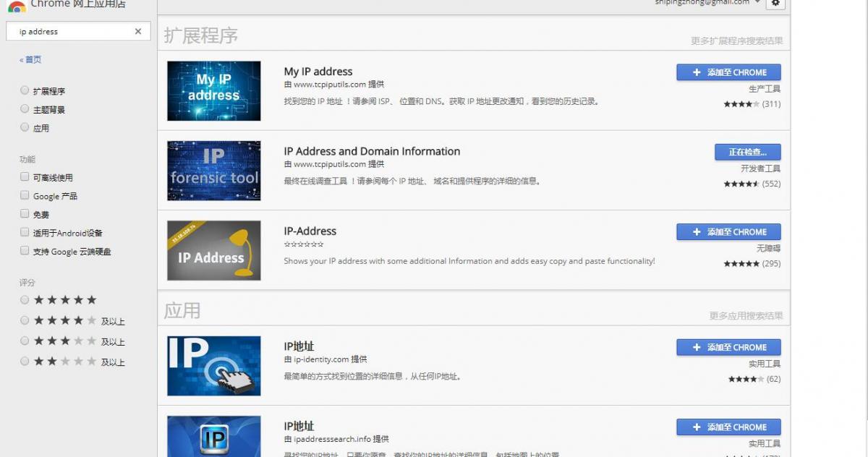Click 实用工具 label in ip-identity.com row
The height and width of the screenshot is (457, 868).
(x=765, y=364)
